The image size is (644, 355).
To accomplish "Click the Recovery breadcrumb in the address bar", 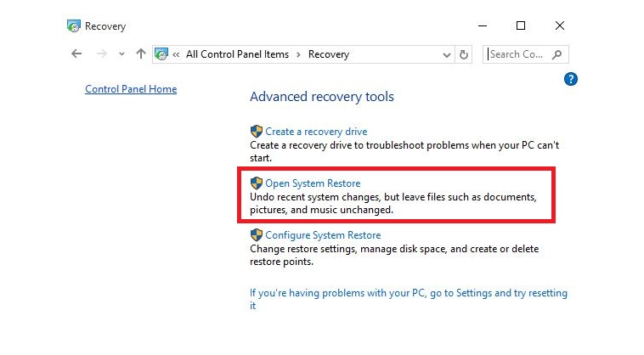I will tap(329, 54).
